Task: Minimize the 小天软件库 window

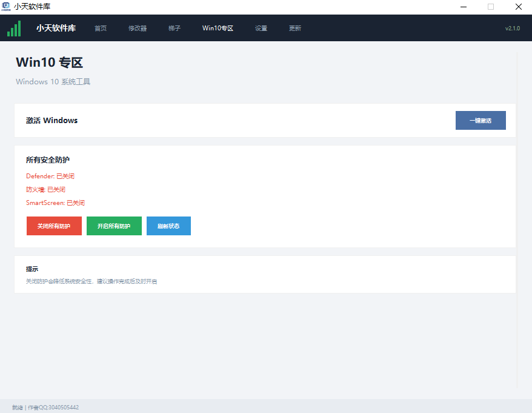Action: point(464,7)
